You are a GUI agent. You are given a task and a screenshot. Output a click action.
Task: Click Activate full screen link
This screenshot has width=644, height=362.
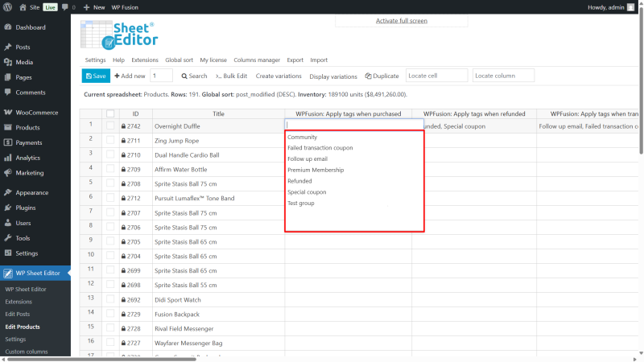pos(402,21)
